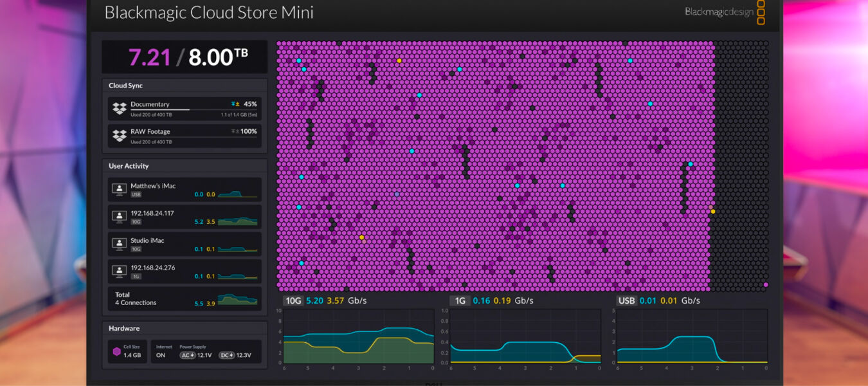Click the purple hexagon Cell Size icon

coord(116,351)
